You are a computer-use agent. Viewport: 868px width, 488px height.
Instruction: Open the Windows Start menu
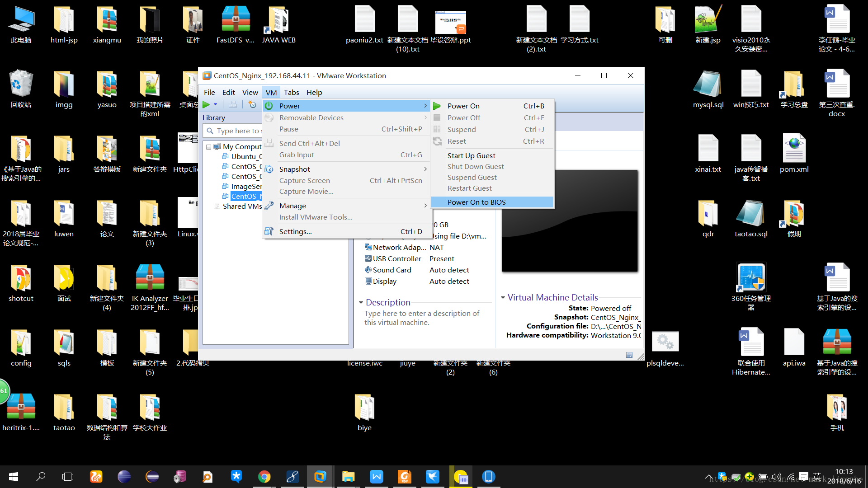coord(14,477)
